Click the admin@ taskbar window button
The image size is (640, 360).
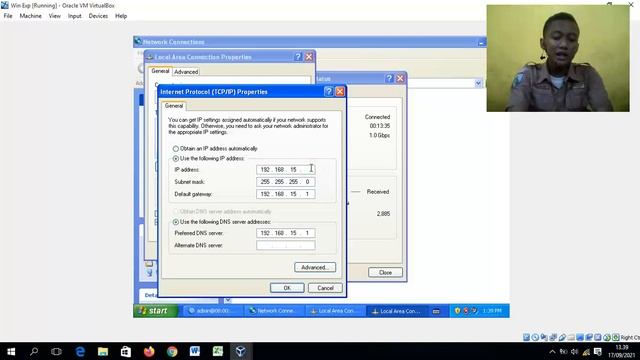coord(213,311)
